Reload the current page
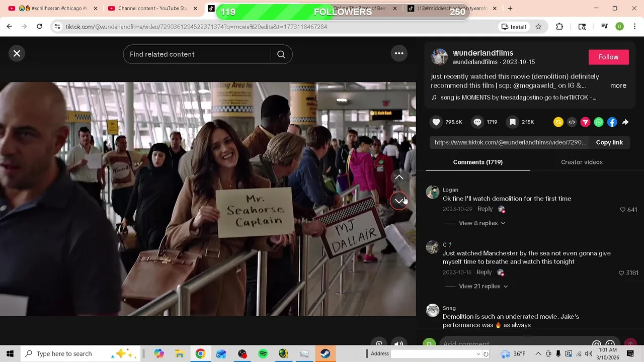The image size is (644, 362). (39, 27)
